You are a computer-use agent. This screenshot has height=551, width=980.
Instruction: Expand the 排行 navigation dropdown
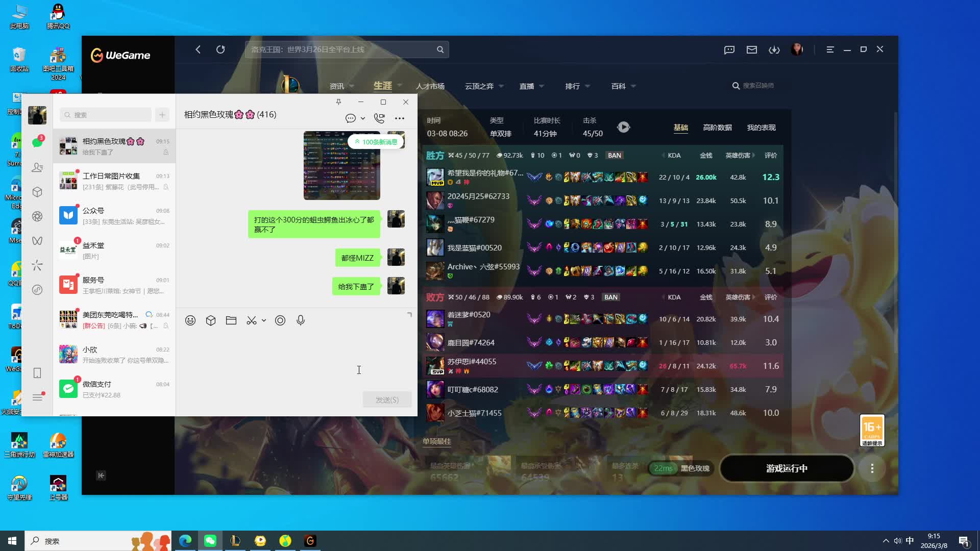pyautogui.click(x=587, y=86)
